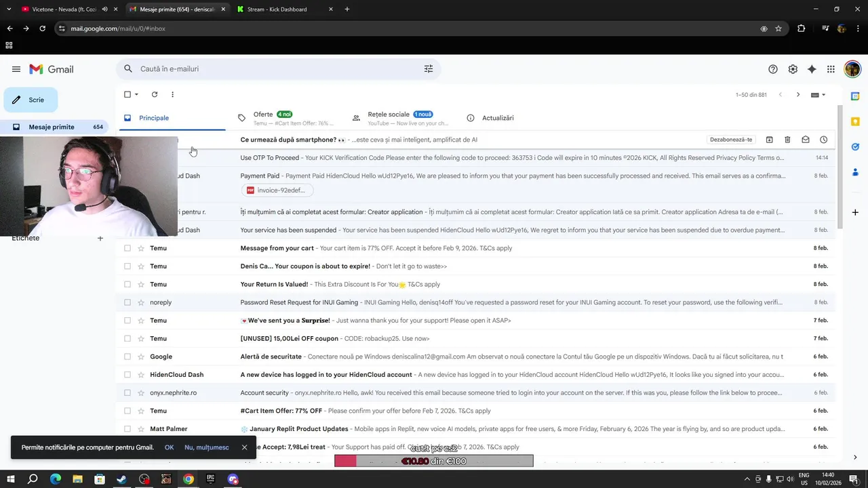Open Google Keep side panel icon
The height and width of the screenshot is (488, 868).
pyautogui.click(x=855, y=121)
